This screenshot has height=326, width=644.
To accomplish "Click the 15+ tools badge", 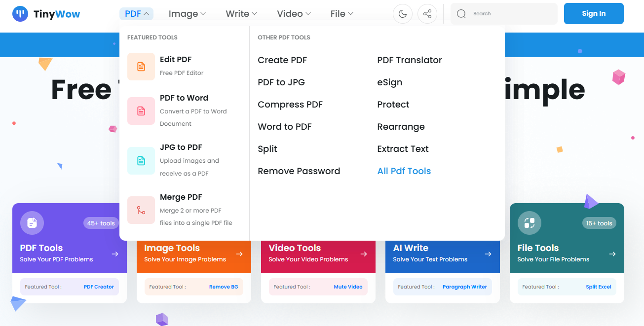I will click(599, 223).
